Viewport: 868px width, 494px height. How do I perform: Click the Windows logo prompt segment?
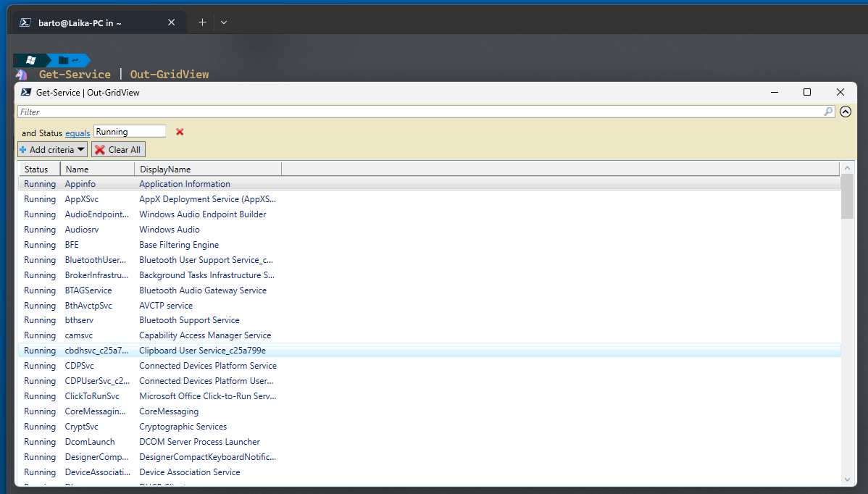31,60
